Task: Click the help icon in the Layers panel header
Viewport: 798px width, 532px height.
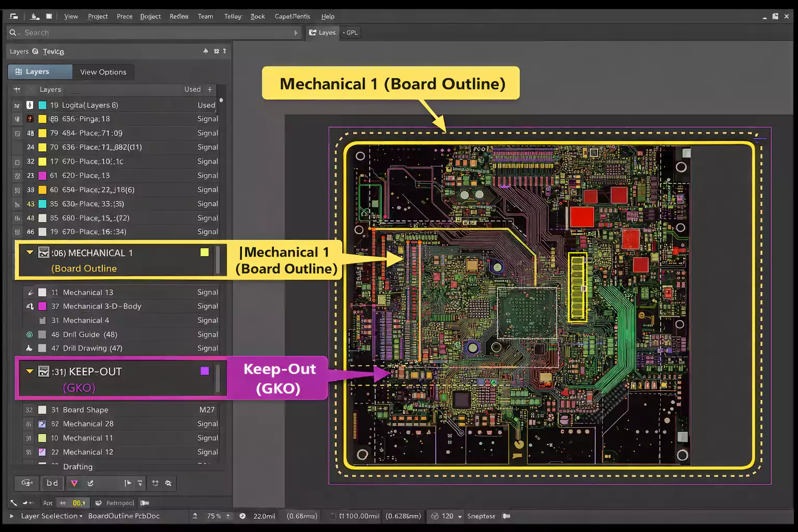Action: tap(224, 51)
